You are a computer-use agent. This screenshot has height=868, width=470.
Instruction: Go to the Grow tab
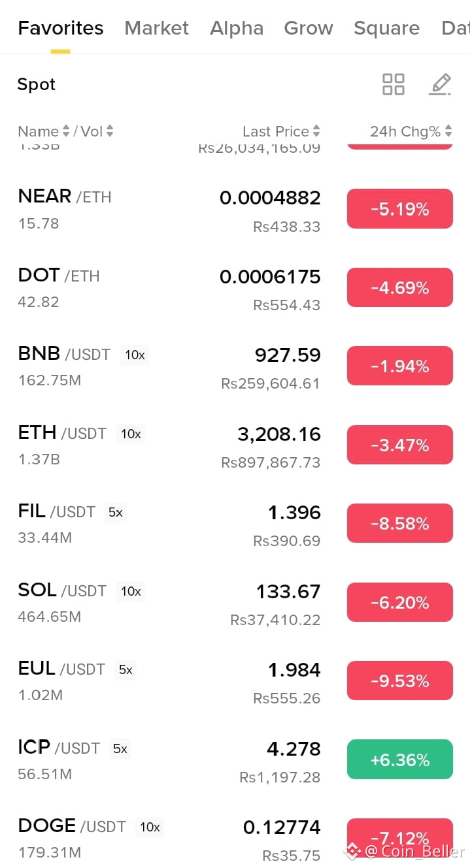point(309,28)
